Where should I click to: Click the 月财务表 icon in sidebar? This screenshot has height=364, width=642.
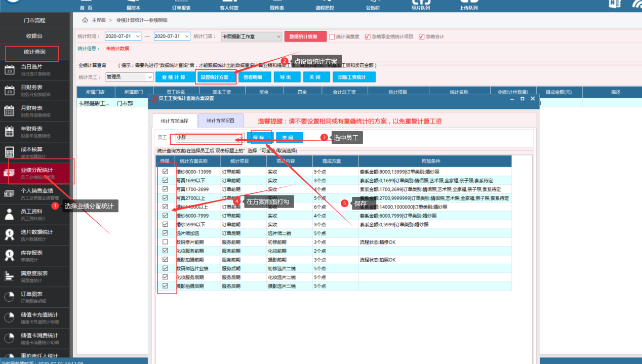point(9,111)
